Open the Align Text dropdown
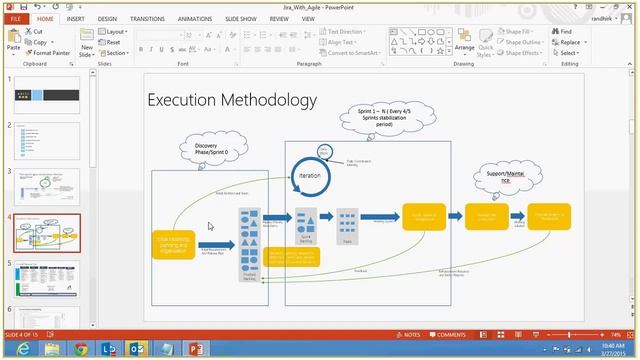This screenshot has height=360, width=640. tap(338, 42)
